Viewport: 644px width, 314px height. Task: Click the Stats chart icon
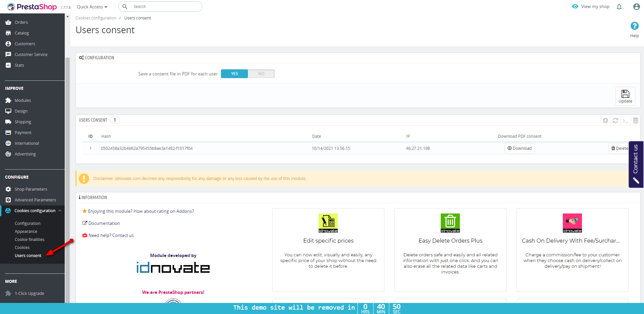pyautogui.click(x=8, y=65)
